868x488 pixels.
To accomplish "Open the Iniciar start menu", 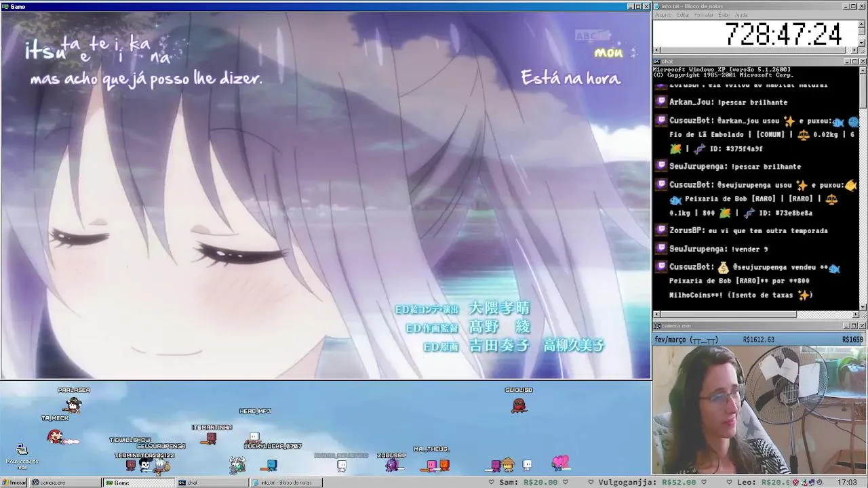I will pos(14,483).
